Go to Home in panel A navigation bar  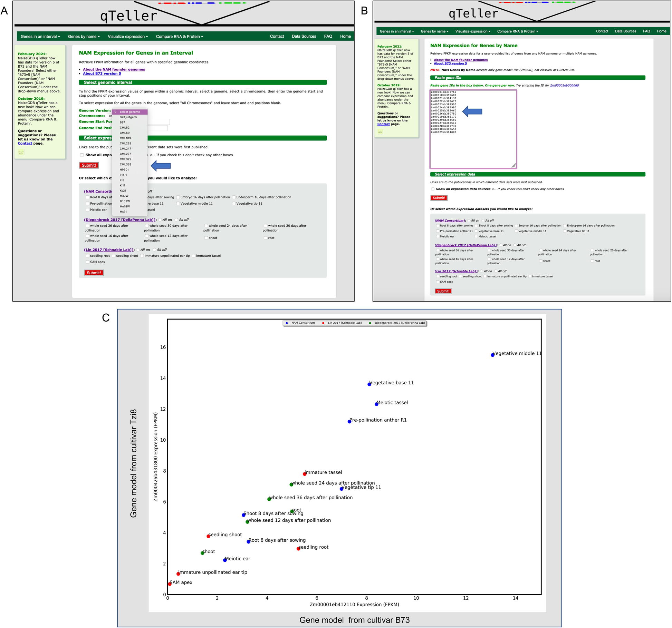tap(345, 36)
